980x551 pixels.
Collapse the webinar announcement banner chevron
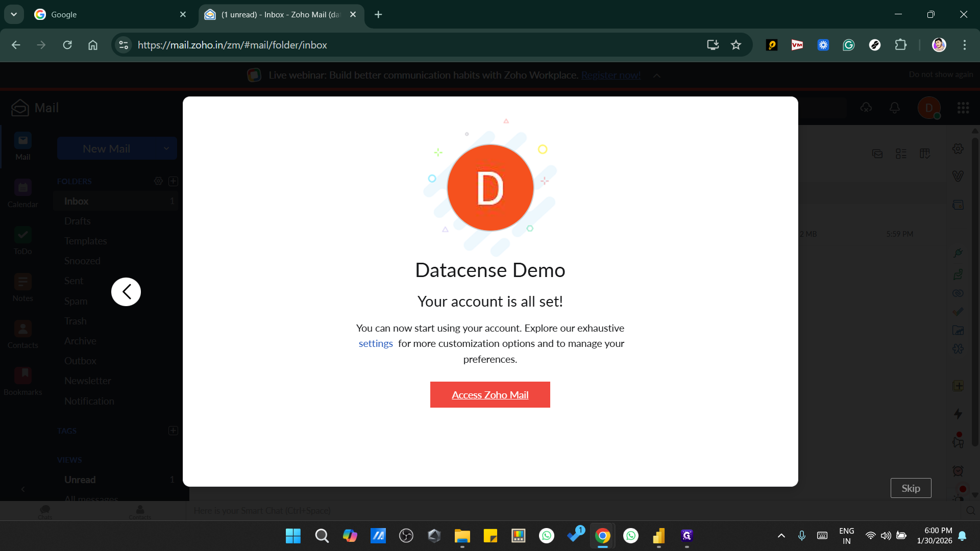[x=657, y=76]
